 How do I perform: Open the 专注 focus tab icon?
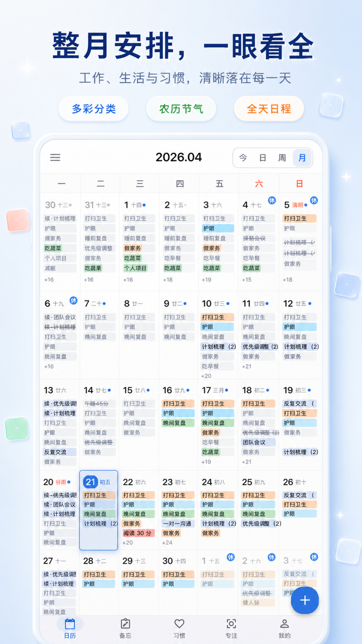pyautogui.click(x=231, y=624)
